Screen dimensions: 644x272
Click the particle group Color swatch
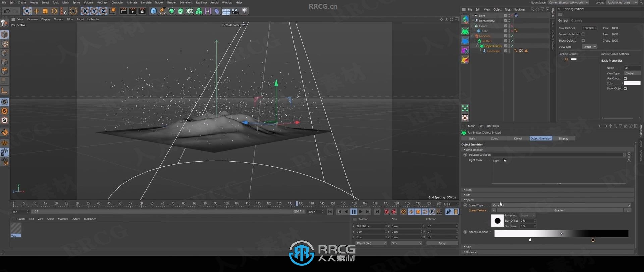coord(632,83)
